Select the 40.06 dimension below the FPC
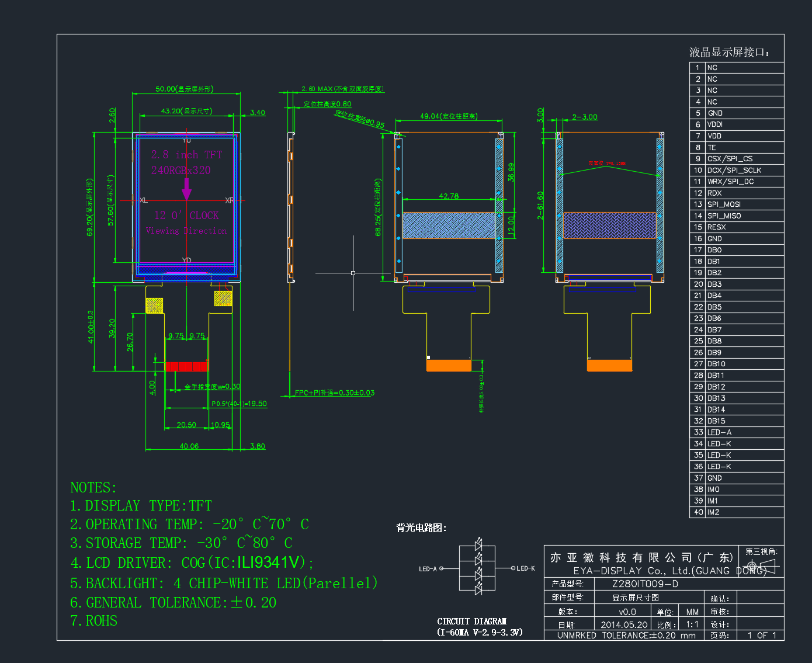 tap(189, 446)
